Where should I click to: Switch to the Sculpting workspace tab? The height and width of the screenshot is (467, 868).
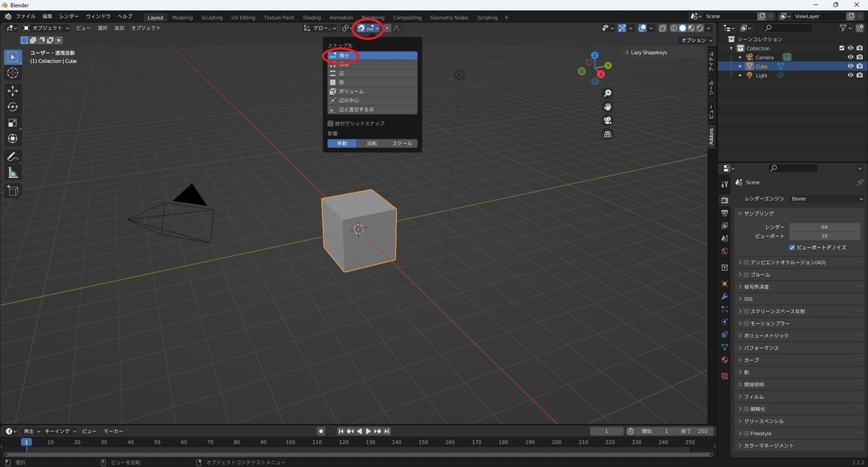212,17
